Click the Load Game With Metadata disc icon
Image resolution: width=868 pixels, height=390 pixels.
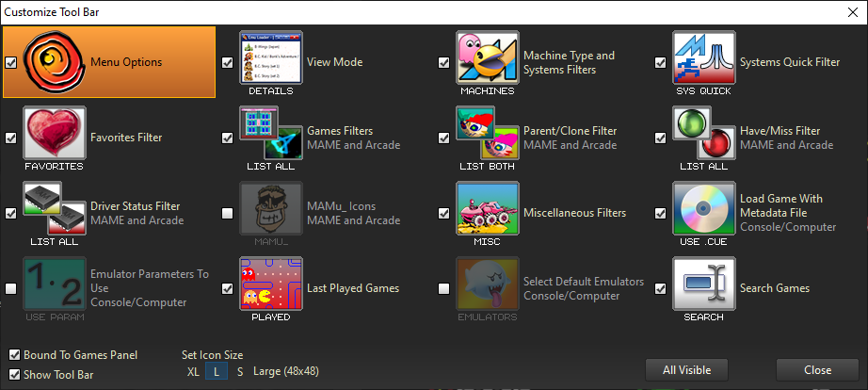click(x=703, y=207)
